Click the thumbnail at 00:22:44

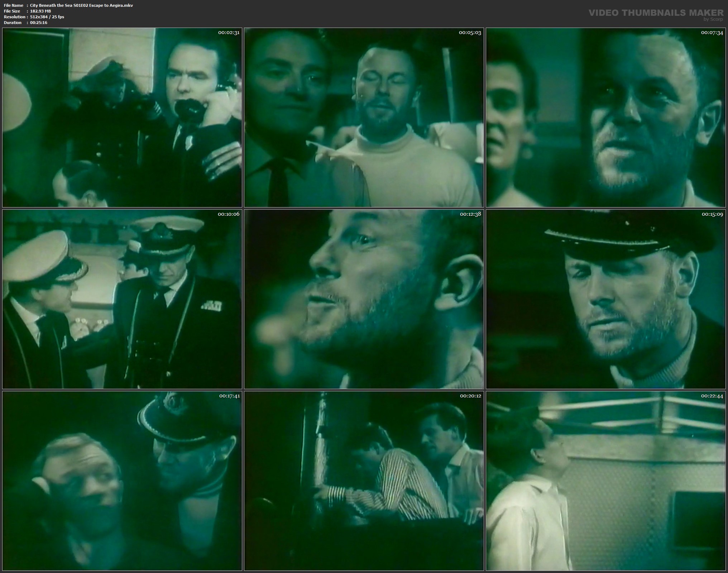click(605, 481)
